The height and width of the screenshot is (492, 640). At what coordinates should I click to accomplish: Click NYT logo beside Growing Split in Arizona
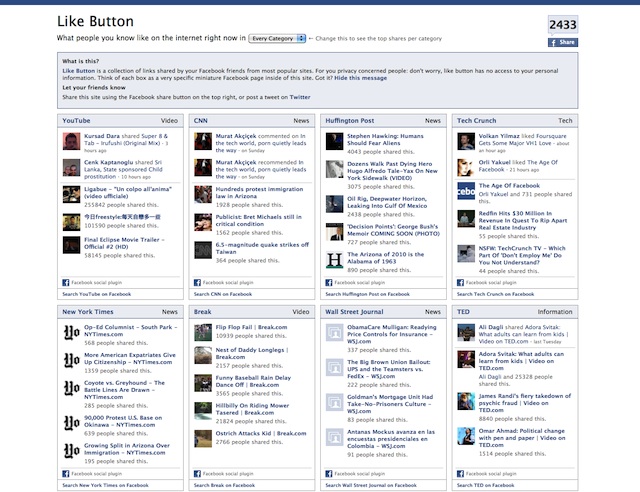click(x=71, y=451)
